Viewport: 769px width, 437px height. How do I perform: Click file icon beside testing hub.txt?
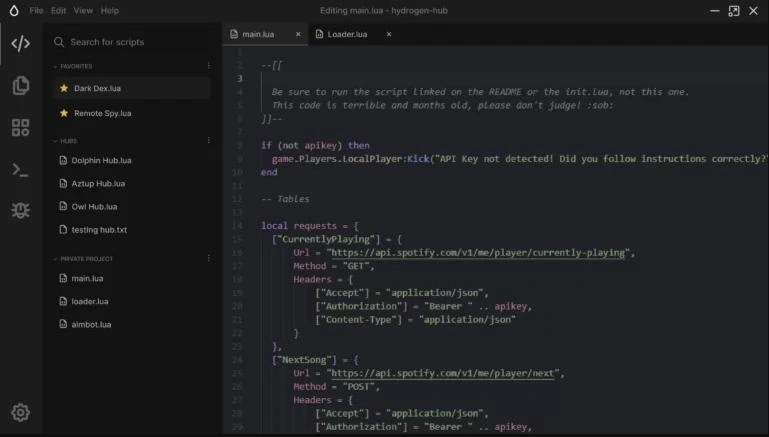point(63,230)
